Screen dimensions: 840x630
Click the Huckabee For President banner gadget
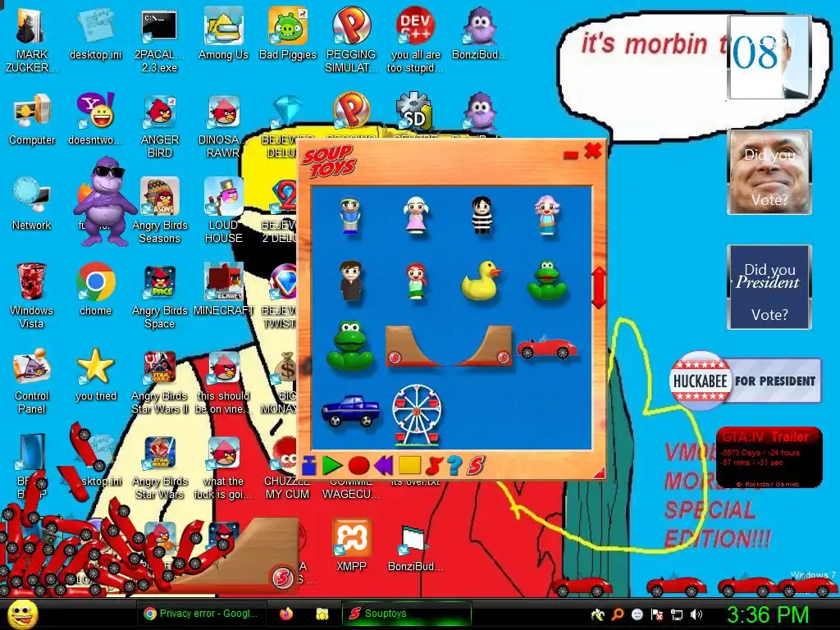(x=745, y=381)
